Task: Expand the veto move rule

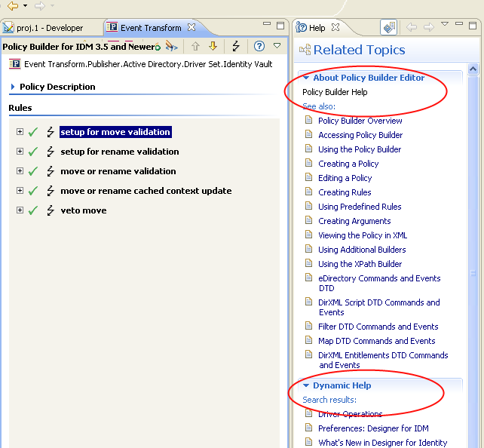Action: 20,210
